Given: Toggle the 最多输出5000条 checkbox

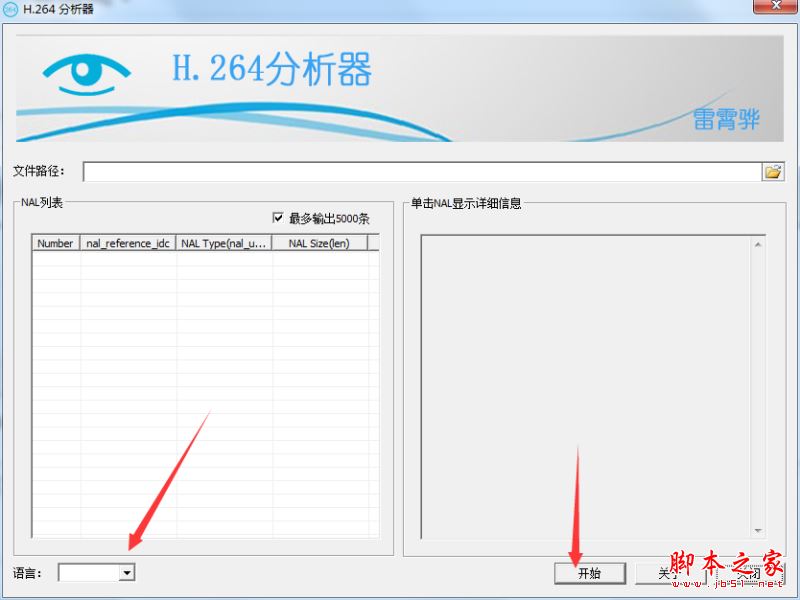Looking at the screenshot, I should (278, 218).
